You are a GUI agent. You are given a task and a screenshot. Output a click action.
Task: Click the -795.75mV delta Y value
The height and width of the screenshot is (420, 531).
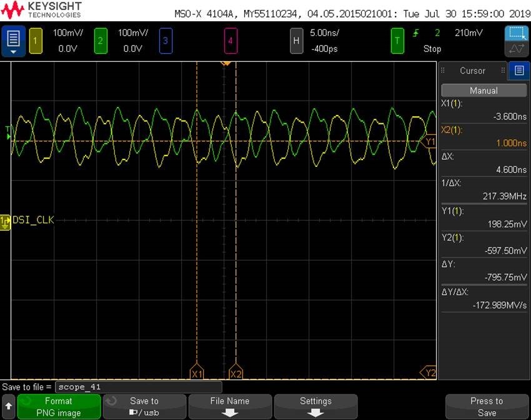(x=505, y=277)
